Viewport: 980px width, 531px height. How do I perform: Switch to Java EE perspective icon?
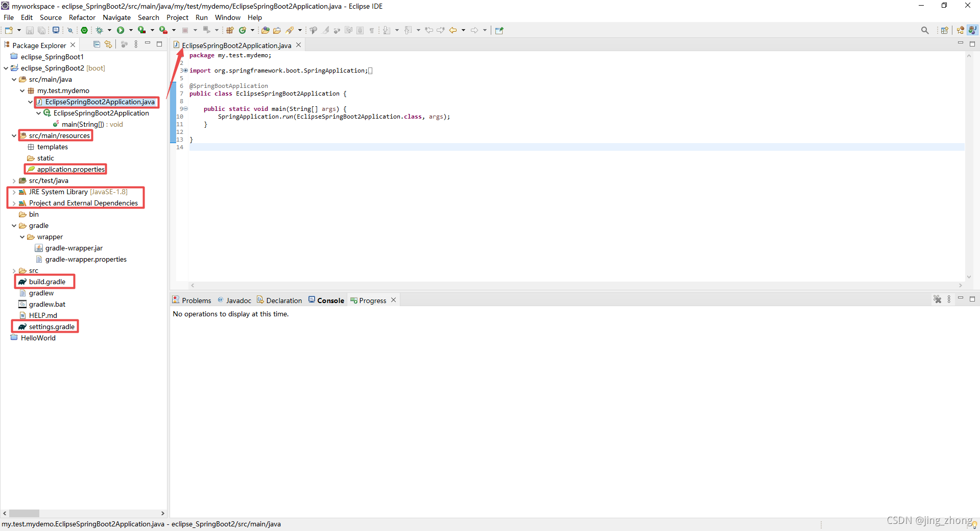pos(961,30)
